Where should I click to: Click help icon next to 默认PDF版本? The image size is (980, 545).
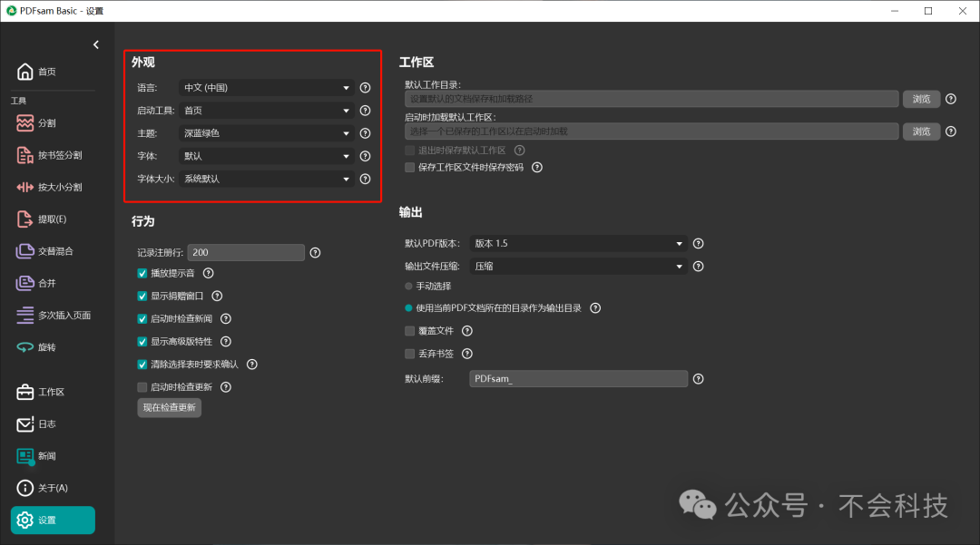click(x=698, y=243)
